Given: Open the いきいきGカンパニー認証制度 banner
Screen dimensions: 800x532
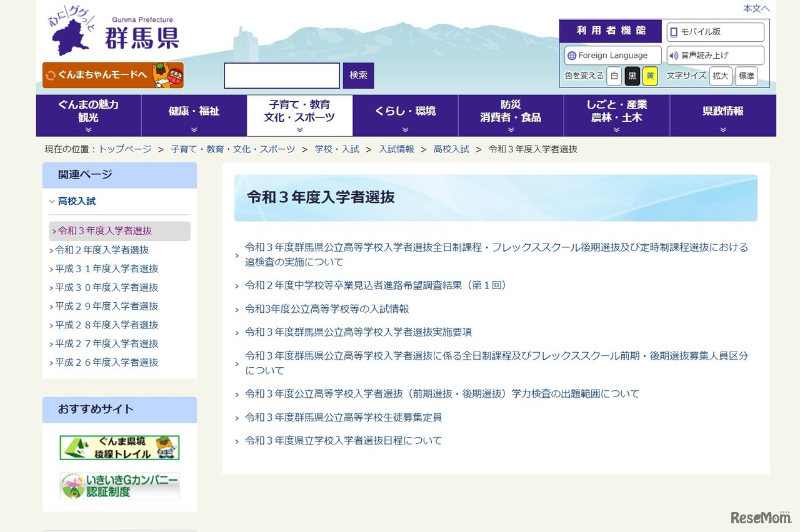Looking at the screenshot, I should tap(119, 485).
